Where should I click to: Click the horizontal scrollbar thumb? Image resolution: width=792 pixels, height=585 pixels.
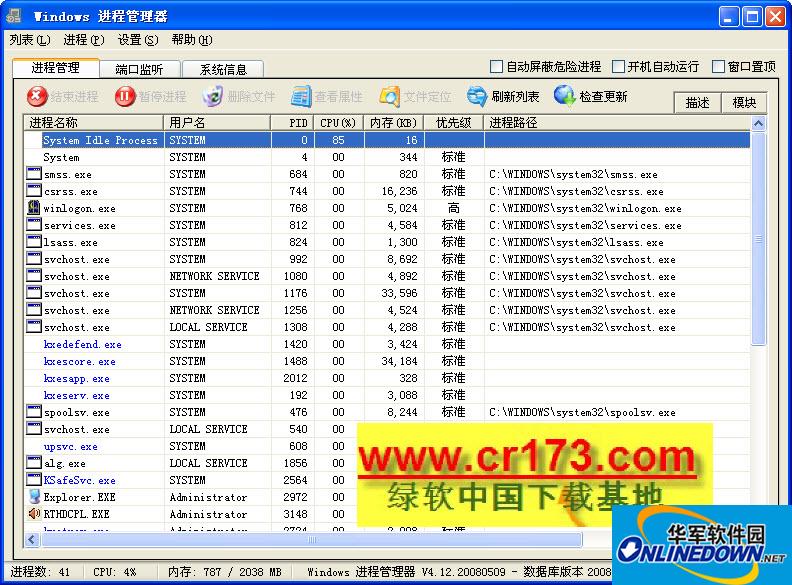tap(312, 540)
